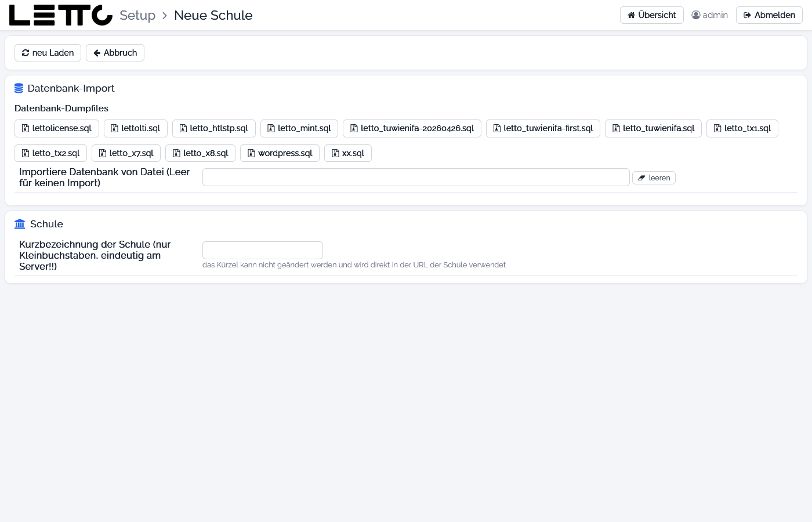
Task: Focus the Kurzbezeichnung der Schule input
Action: click(x=263, y=250)
